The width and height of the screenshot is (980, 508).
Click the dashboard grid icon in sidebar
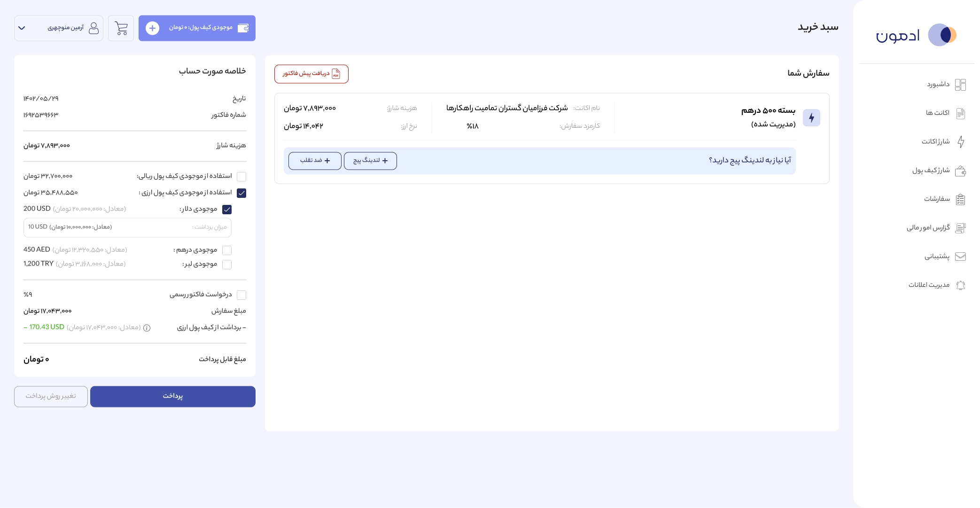click(961, 85)
